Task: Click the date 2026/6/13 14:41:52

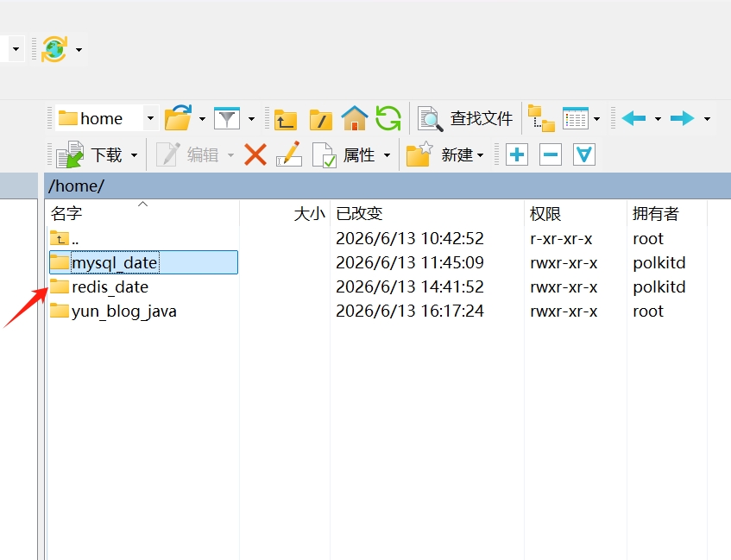Action: click(x=410, y=286)
